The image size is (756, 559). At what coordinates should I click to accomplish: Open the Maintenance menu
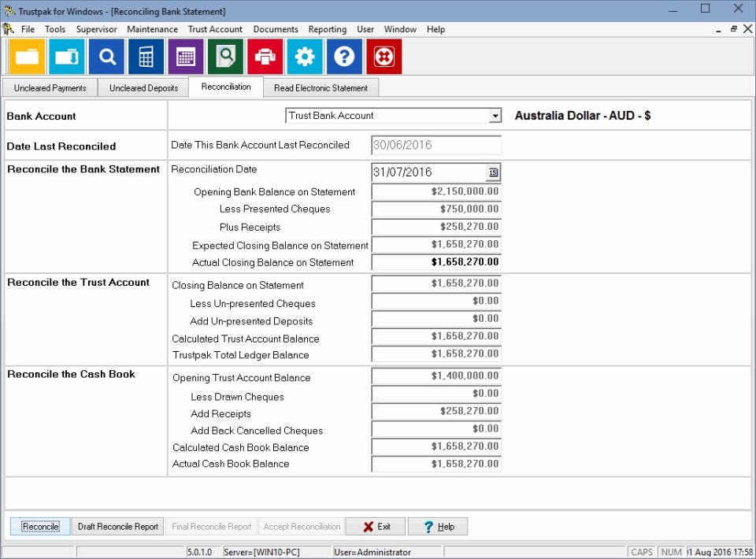point(152,29)
